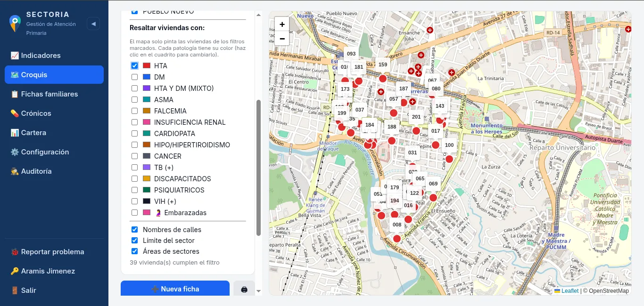Click map marker labeled 017
The width and height of the screenshot is (644, 306).
pos(436,131)
